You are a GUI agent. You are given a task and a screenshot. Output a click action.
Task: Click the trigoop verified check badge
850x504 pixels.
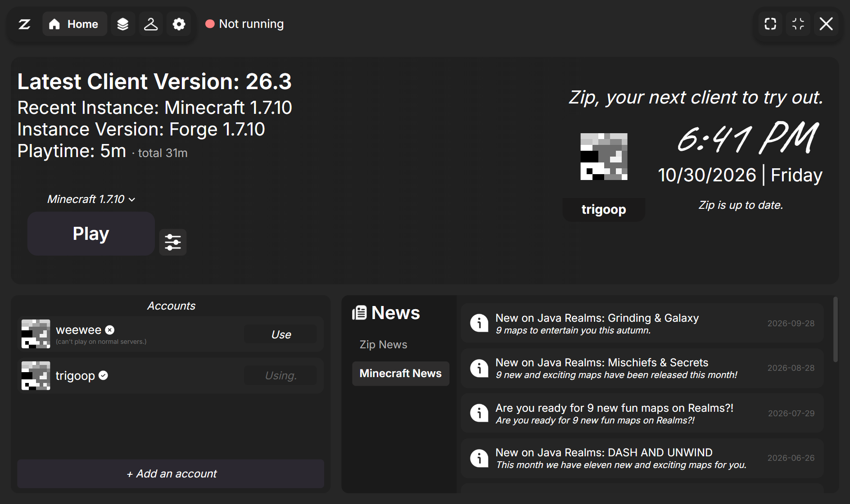tap(103, 375)
